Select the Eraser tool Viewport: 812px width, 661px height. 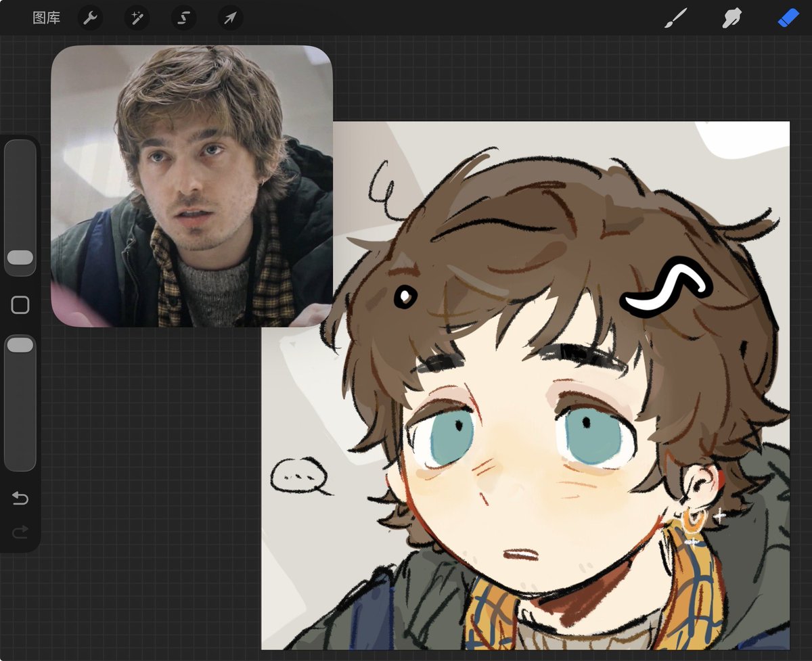pyautogui.click(x=788, y=18)
